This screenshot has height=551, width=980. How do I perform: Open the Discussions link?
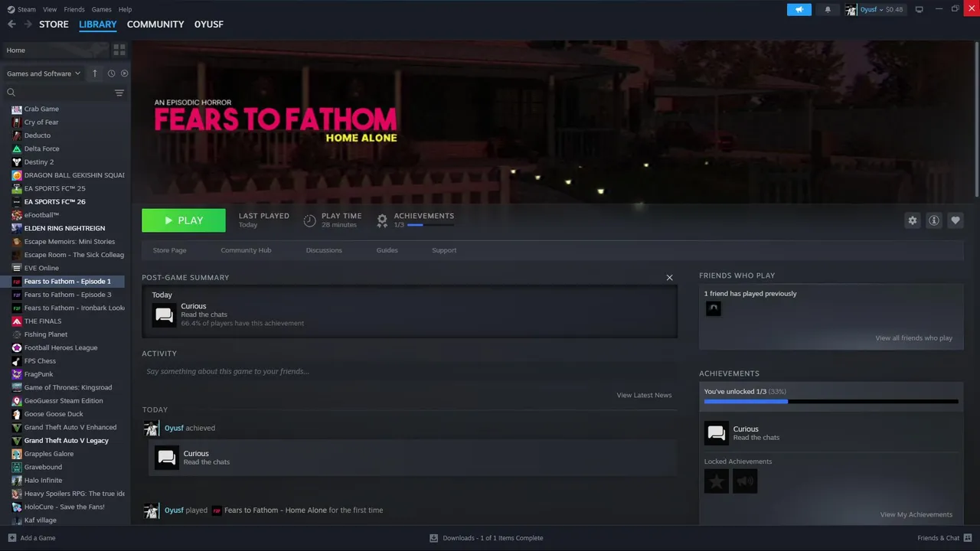(x=324, y=250)
